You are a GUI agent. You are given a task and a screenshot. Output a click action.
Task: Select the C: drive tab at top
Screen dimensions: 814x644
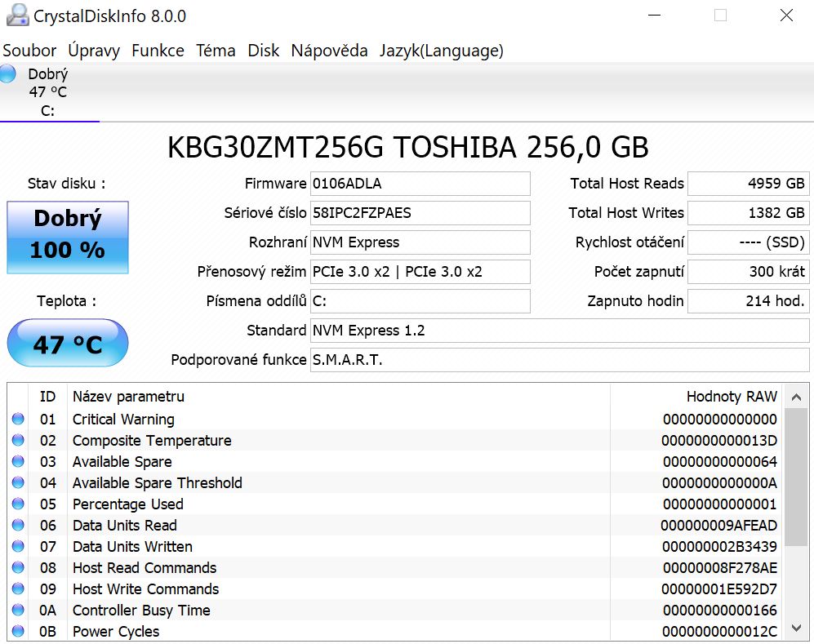48,92
